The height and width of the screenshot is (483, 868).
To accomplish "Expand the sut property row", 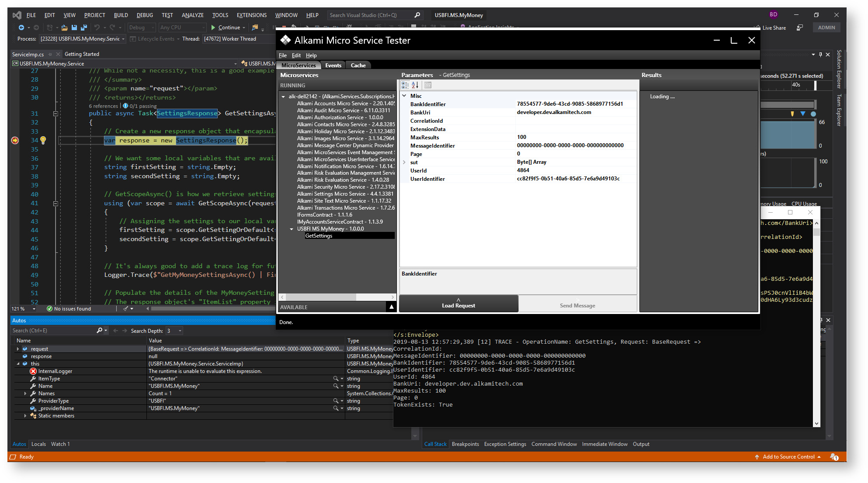I will [404, 162].
